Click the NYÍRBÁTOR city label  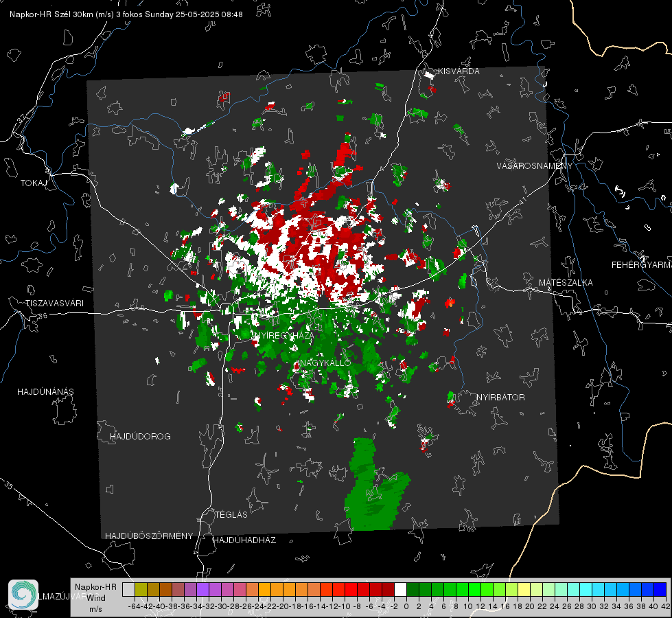(x=500, y=398)
